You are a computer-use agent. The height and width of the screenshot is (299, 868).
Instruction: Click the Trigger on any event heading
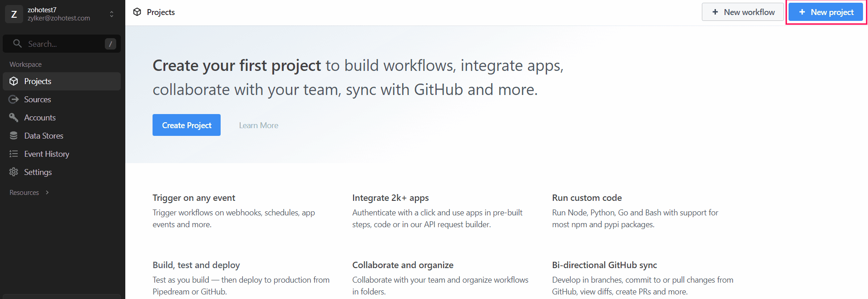click(194, 198)
